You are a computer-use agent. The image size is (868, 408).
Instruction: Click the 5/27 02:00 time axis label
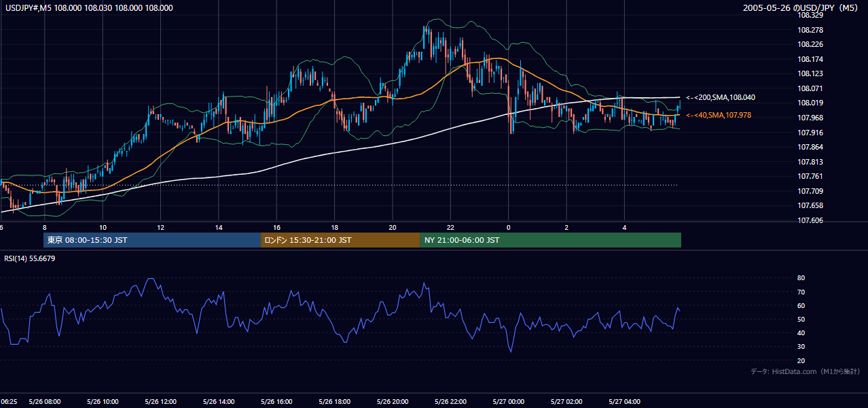[x=566, y=402]
